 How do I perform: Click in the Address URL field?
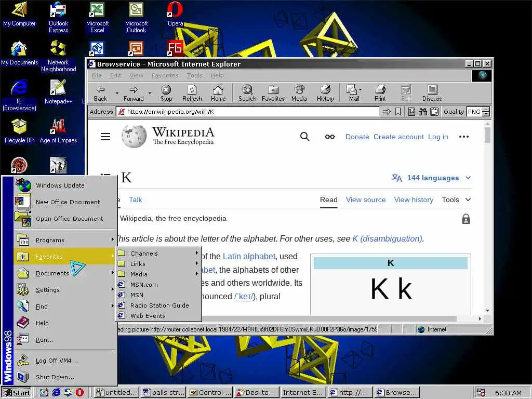[x=248, y=112]
